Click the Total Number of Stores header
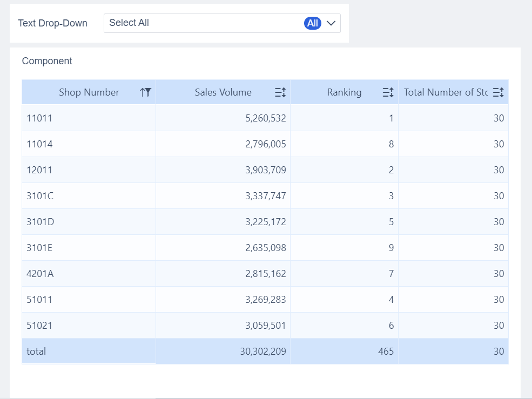This screenshot has width=532, height=399. point(446,92)
